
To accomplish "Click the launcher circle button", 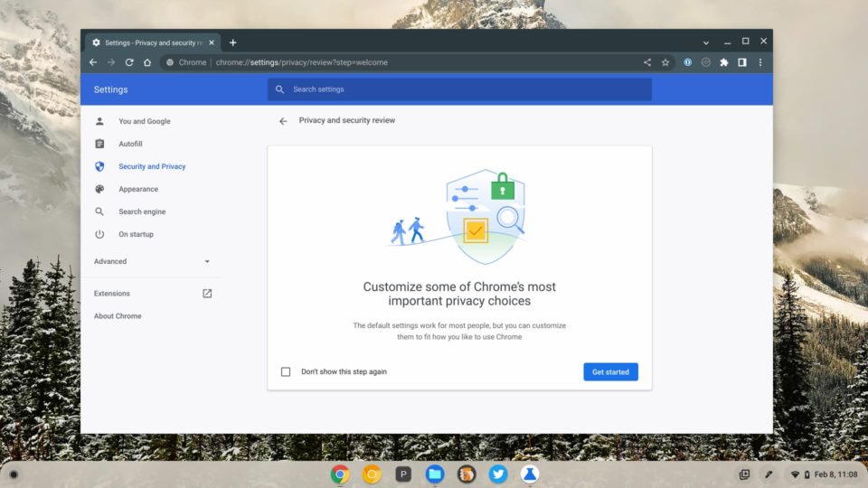I will [14, 474].
